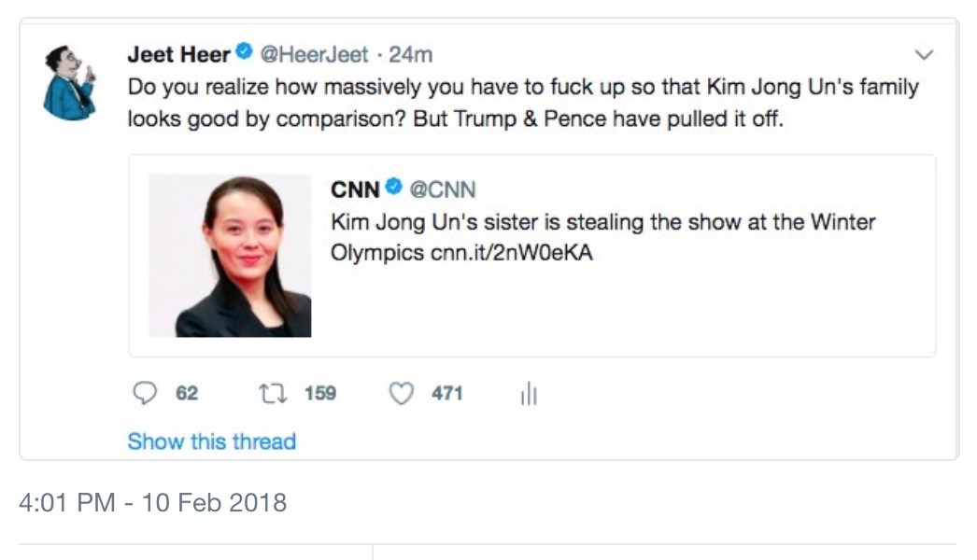Click the retweet arrows icon
This screenshot has width=977, height=560.
pyautogui.click(x=273, y=393)
